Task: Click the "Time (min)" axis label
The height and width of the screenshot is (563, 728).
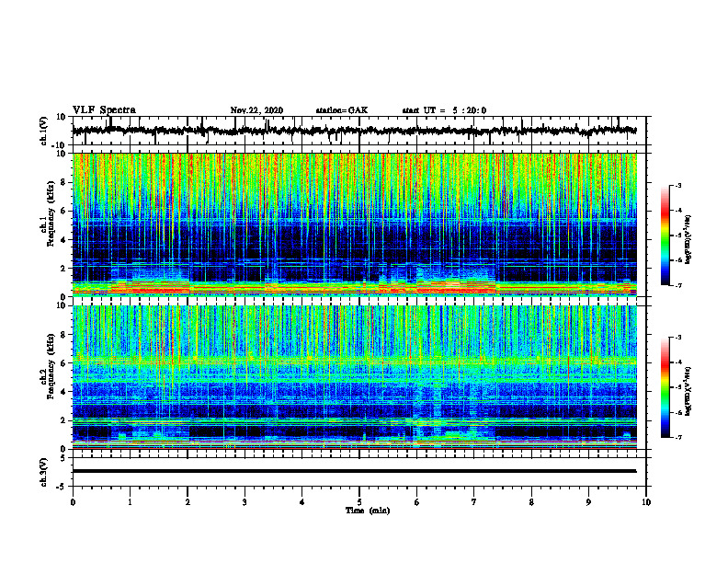Action: click(x=368, y=511)
